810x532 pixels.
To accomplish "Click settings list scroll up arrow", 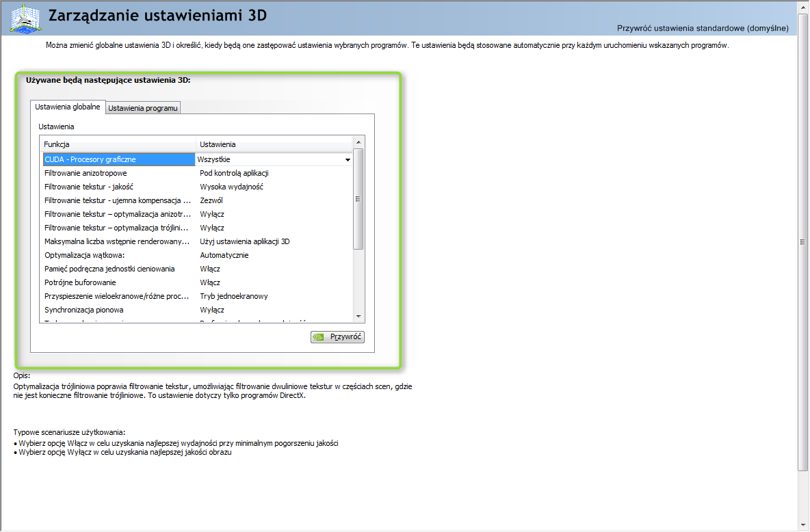I will pos(358,142).
